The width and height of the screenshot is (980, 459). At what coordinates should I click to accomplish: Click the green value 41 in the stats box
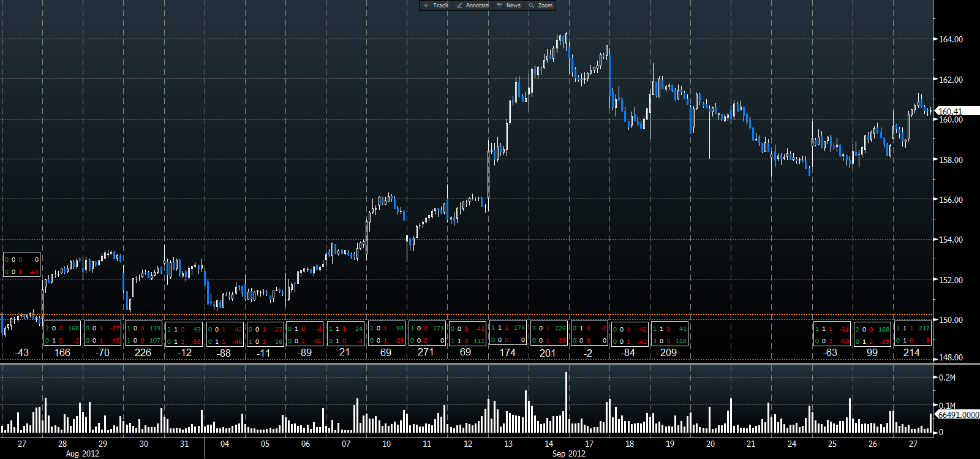pos(682,328)
